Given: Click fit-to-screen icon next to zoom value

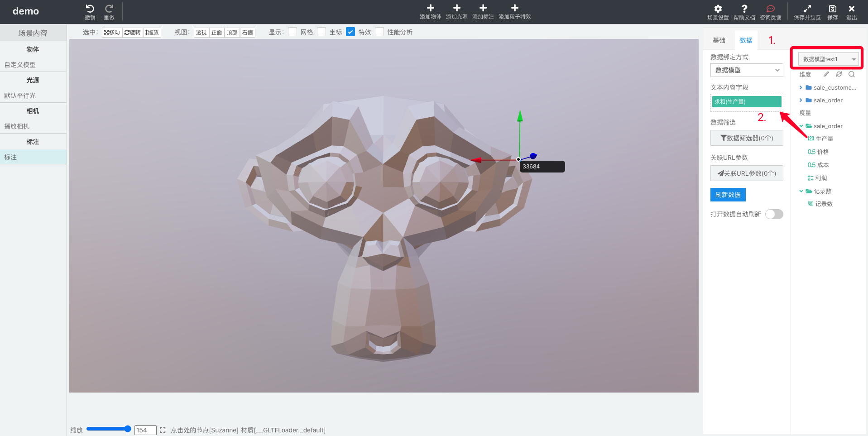Looking at the screenshot, I should pyautogui.click(x=163, y=430).
